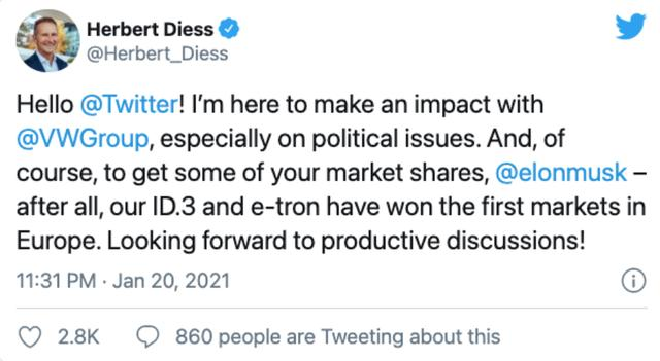Image resolution: width=660 pixels, height=361 pixels.
Task: Click the 11:31 PM tweet time
Action: [56, 281]
